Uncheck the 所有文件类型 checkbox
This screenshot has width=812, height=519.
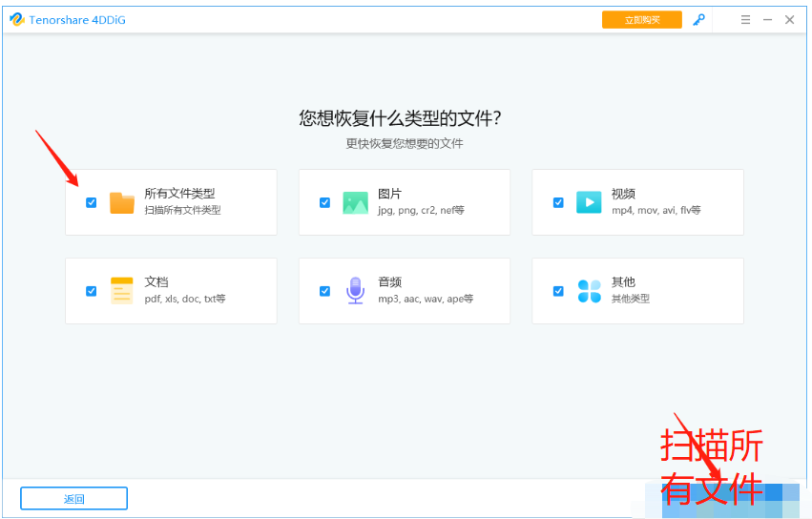pos(92,202)
